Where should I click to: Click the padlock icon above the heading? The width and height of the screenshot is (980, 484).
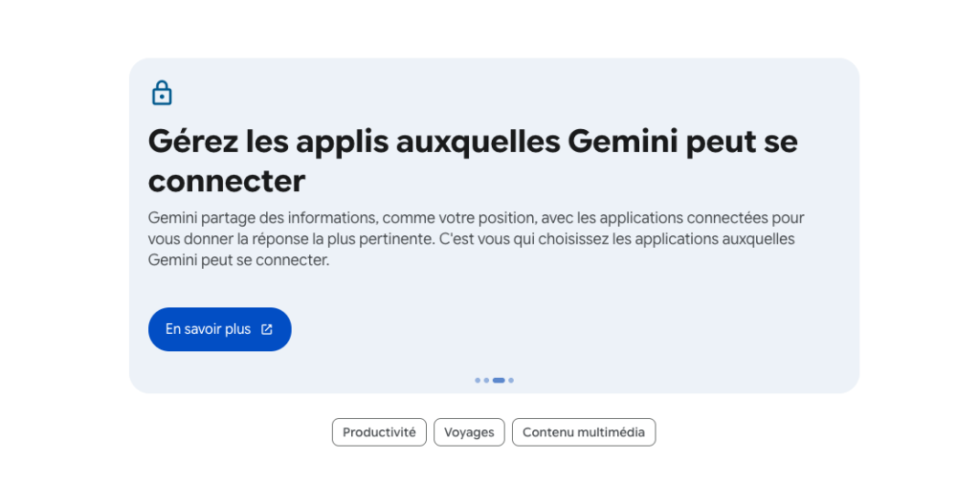[162, 93]
